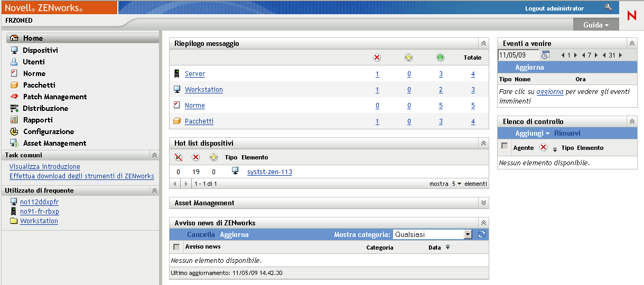Collapse the Eventi a venire panel

(631, 44)
